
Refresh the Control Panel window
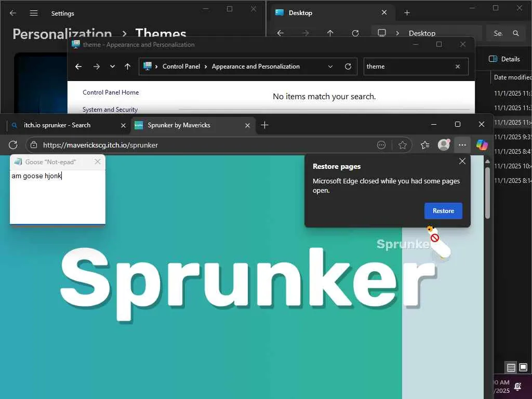(348, 66)
